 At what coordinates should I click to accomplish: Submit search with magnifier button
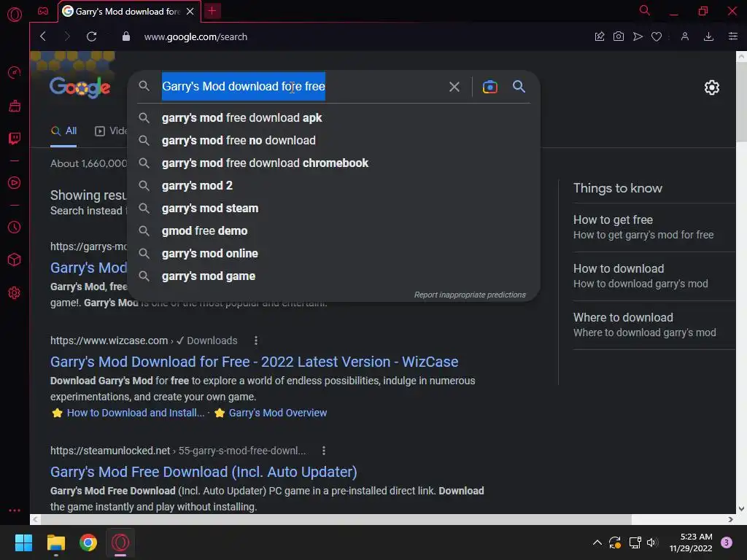pos(519,87)
